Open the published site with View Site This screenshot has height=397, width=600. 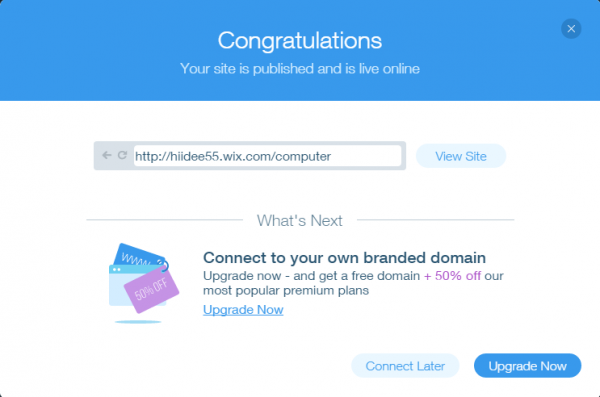coord(461,156)
